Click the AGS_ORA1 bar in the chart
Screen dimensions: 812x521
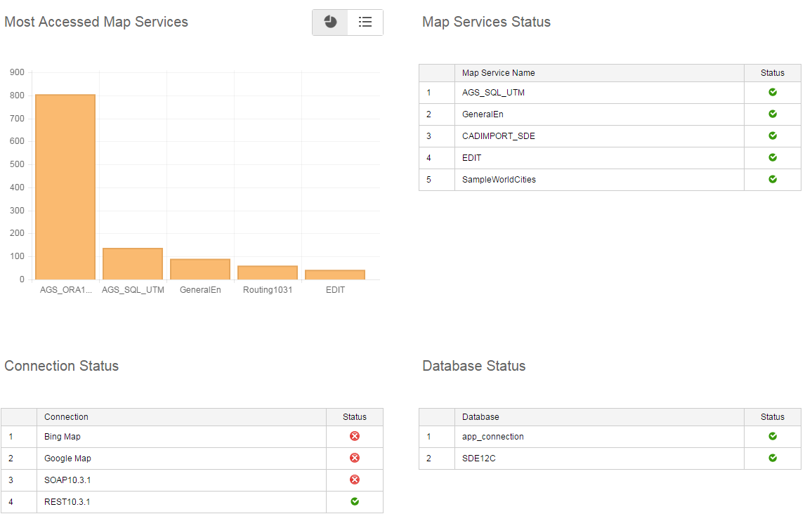[65, 187]
